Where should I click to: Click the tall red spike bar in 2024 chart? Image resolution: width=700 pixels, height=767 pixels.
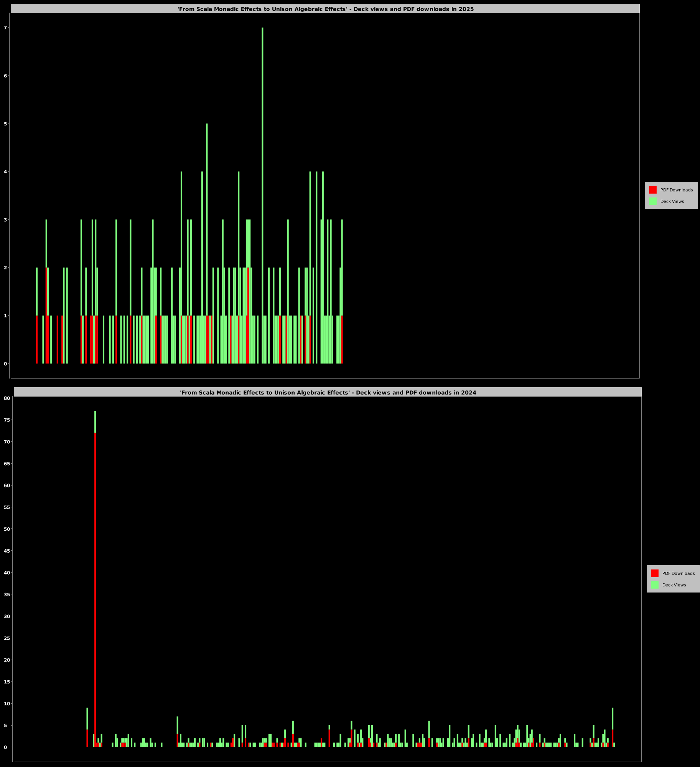95,575
